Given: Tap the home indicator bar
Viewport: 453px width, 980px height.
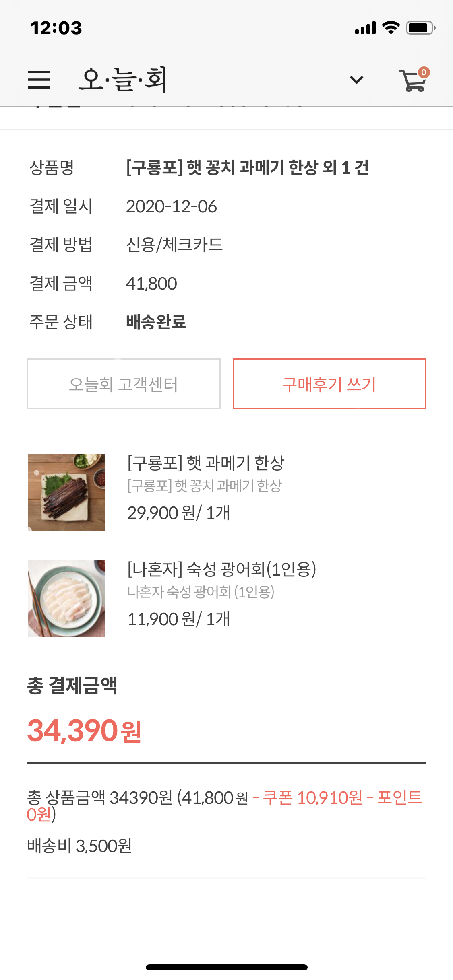Looking at the screenshot, I should click(x=226, y=967).
